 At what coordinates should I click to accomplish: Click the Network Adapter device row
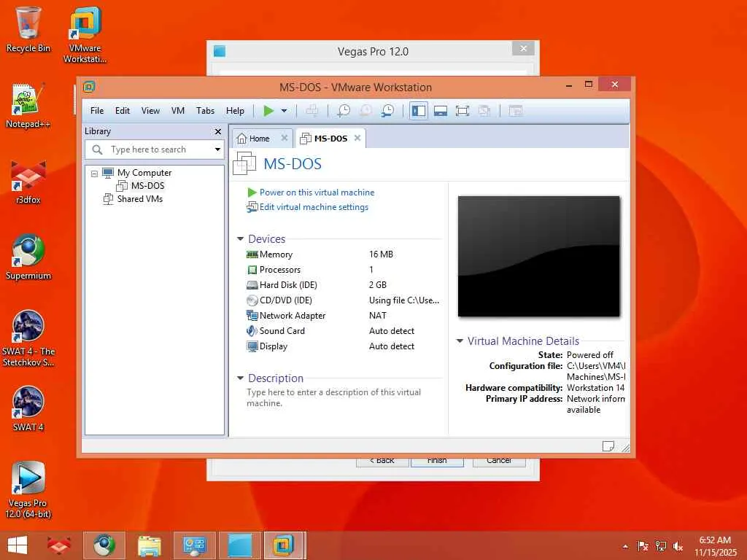(x=344, y=315)
